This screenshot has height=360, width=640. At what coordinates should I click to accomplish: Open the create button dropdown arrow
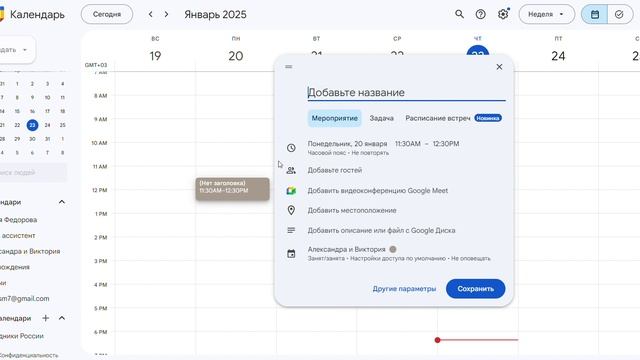click(x=25, y=50)
